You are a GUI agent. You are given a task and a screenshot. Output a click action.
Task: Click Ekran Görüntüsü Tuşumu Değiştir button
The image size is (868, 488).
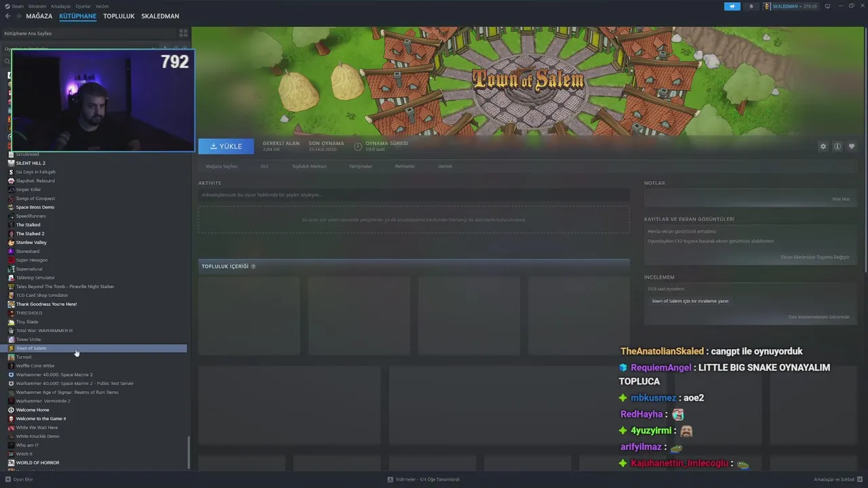pos(814,258)
